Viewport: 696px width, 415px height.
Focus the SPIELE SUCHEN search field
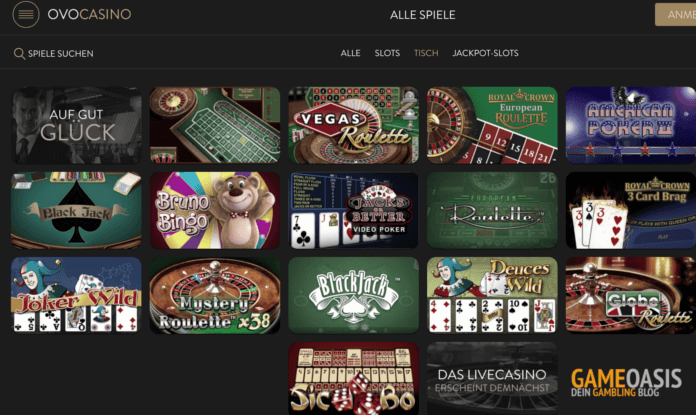pos(54,54)
